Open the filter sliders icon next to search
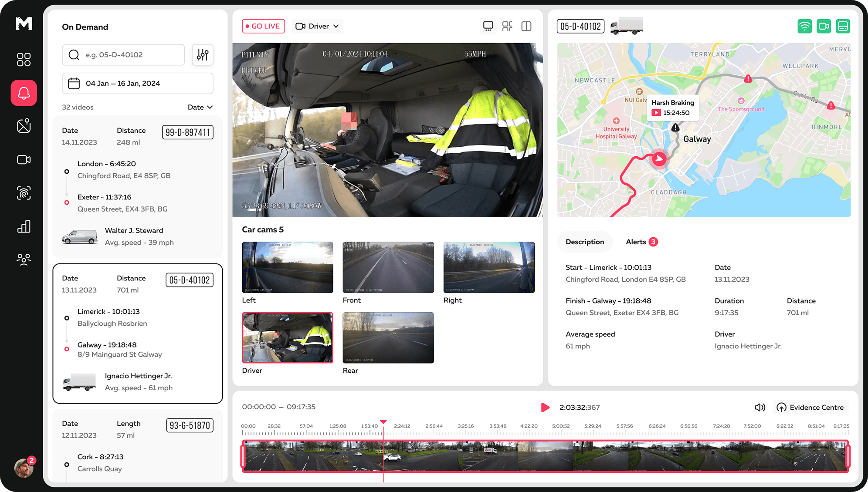The width and height of the screenshot is (868, 492). [x=203, y=55]
